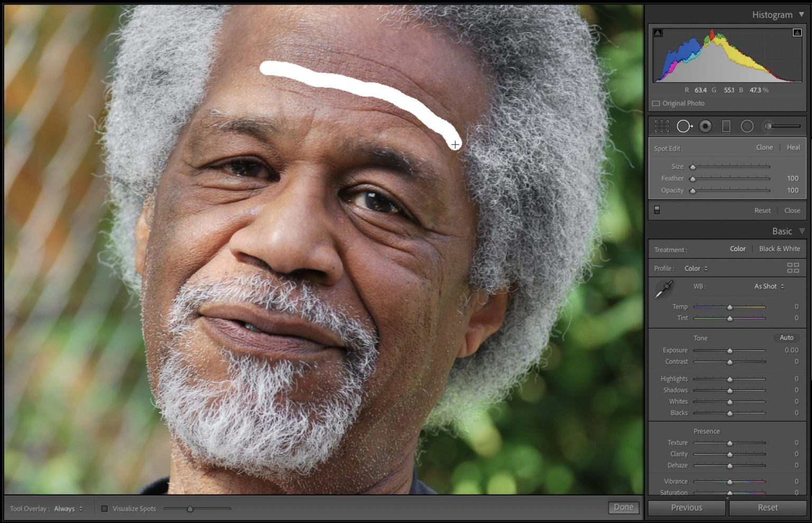The height and width of the screenshot is (523, 812).
Task: Open the Red Eye Correction tool
Action: tap(705, 126)
